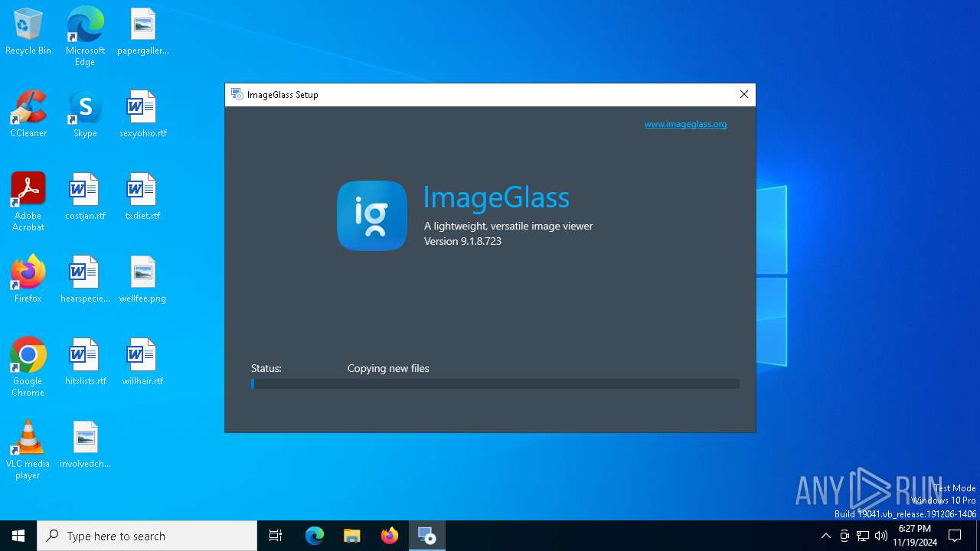980x551 pixels.
Task: Select the Recycle Bin desktop icon
Action: [28, 32]
